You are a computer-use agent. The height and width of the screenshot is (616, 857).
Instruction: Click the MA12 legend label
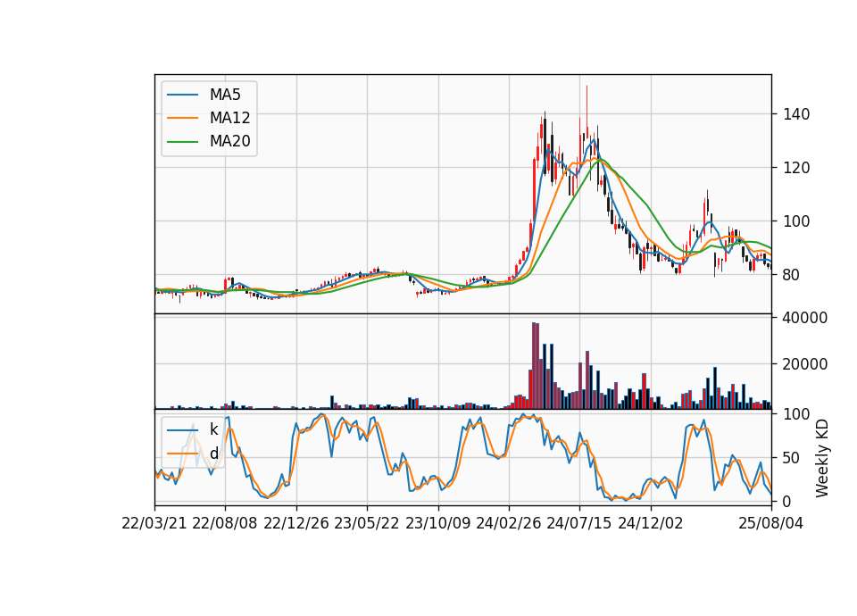(x=229, y=118)
